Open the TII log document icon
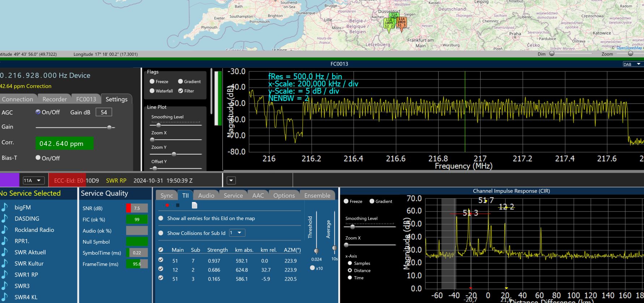The image size is (644, 303). (194, 206)
